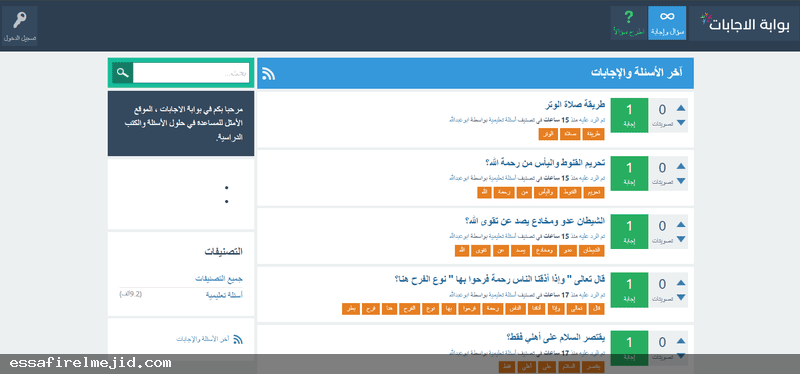Select tag الشيطان under third question

pyautogui.click(x=592, y=251)
